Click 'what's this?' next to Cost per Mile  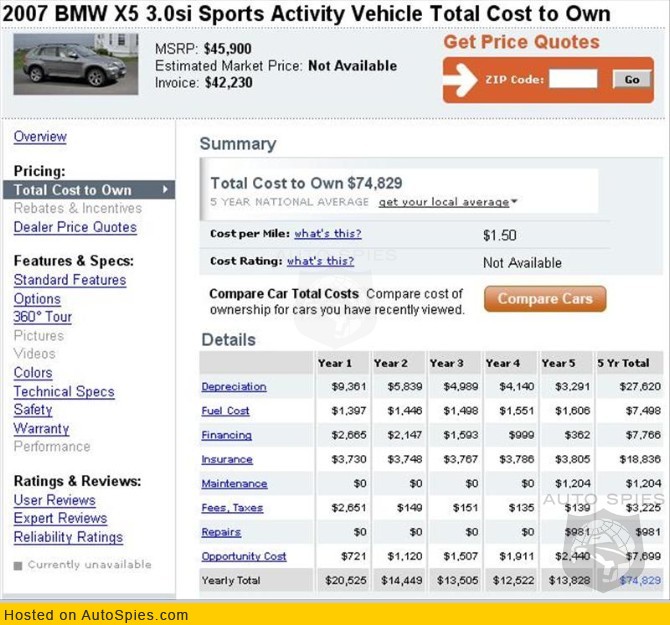[328, 234]
